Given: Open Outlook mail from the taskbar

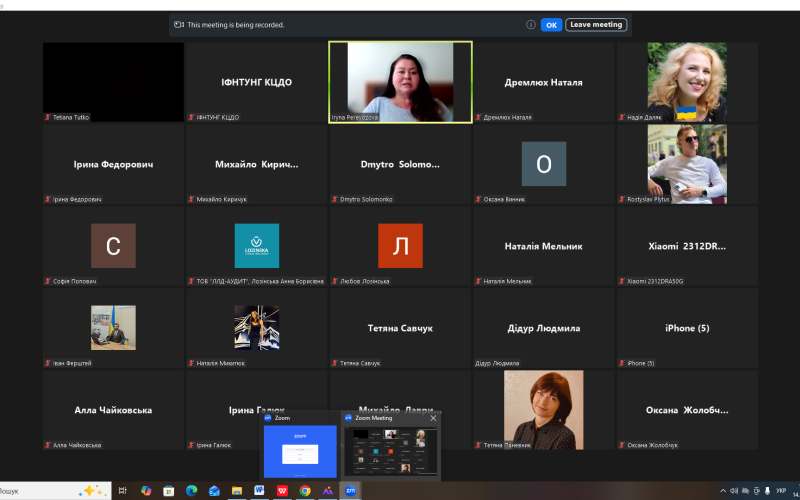Looking at the screenshot, I should 214,491.
